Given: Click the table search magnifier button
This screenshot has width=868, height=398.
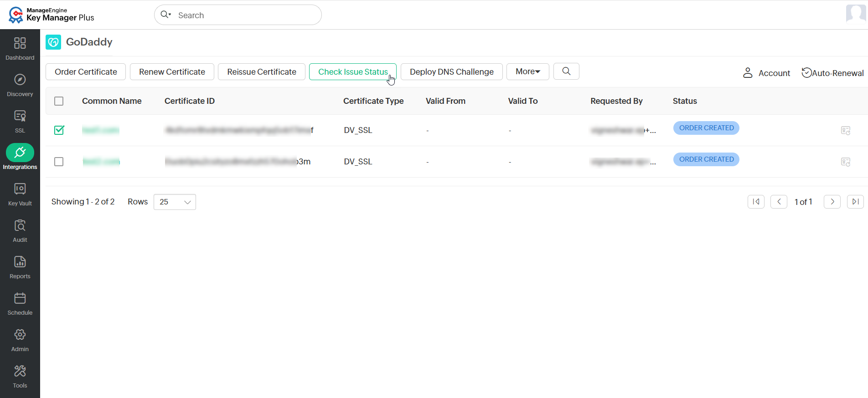Looking at the screenshot, I should tap(566, 71).
